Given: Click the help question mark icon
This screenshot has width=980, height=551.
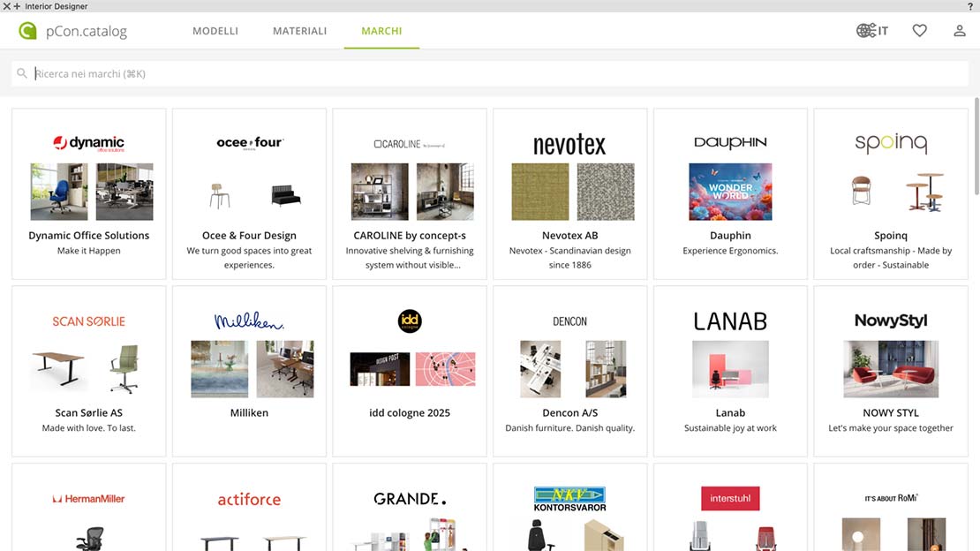Looking at the screenshot, I should pos(970,6).
